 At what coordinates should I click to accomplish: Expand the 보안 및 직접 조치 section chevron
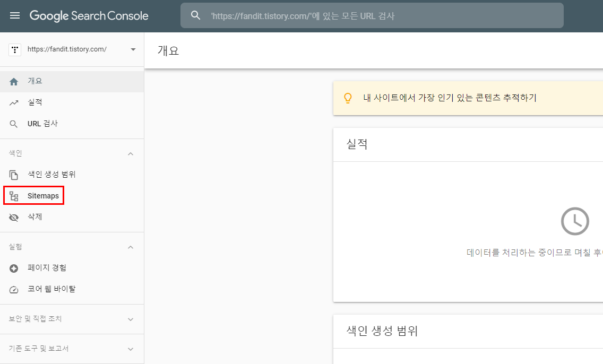coord(131,319)
